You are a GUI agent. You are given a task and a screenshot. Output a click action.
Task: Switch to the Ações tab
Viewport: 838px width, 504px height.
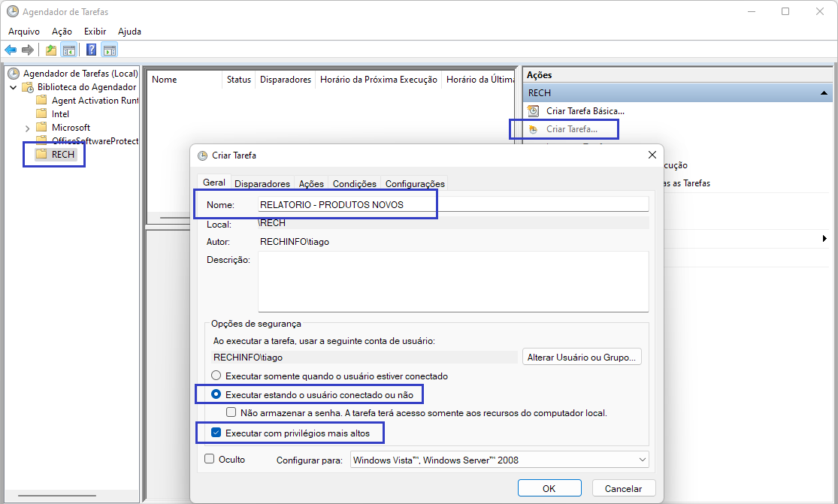tap(311, 183)
